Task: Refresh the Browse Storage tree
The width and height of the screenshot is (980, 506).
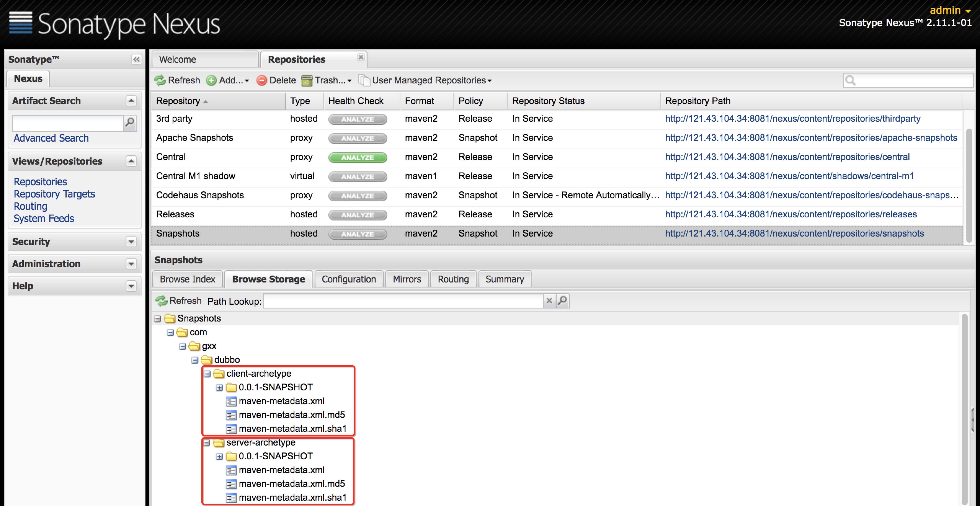Action: (x=178, y=300)
